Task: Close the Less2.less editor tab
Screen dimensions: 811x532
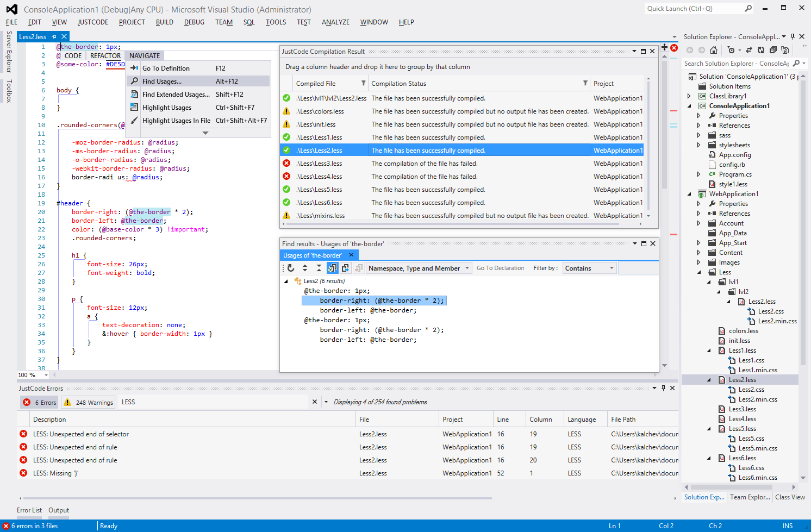Action: pos(64,37)
